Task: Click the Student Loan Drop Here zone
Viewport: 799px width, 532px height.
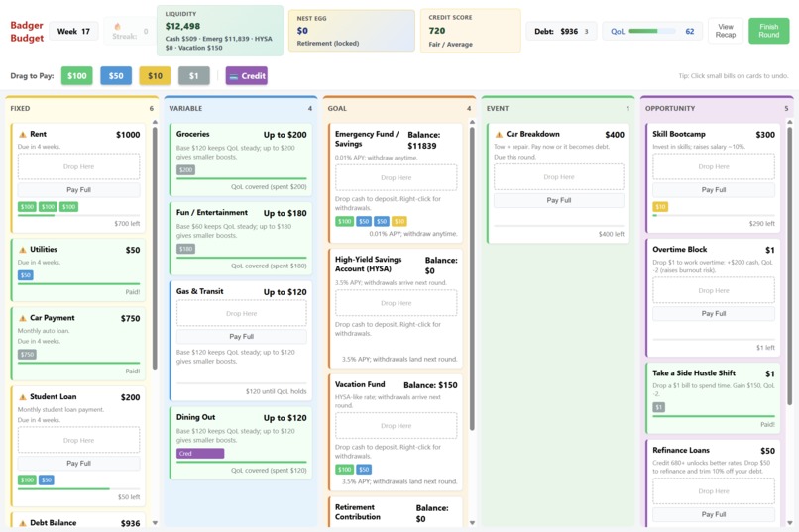Action: (79, 441)
